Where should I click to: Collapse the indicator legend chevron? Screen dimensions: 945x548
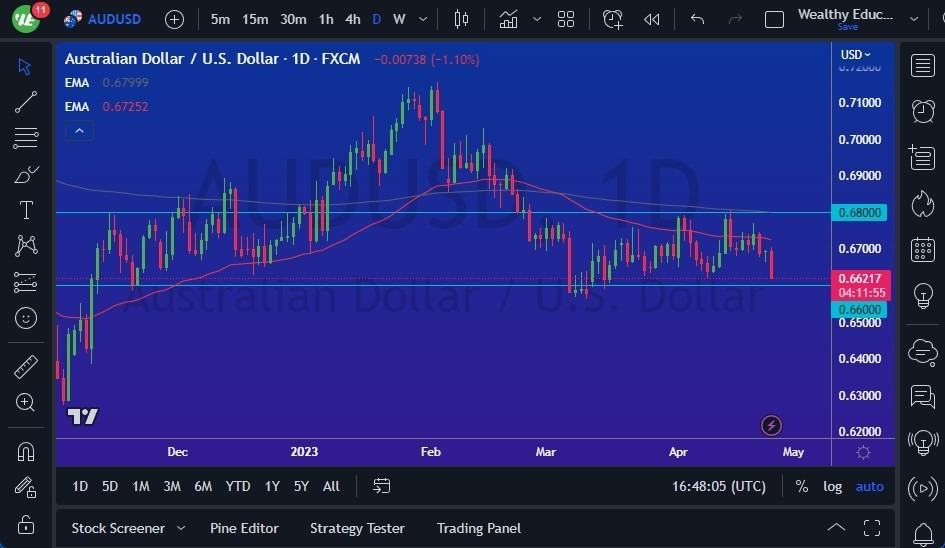(x=79, y=131)
